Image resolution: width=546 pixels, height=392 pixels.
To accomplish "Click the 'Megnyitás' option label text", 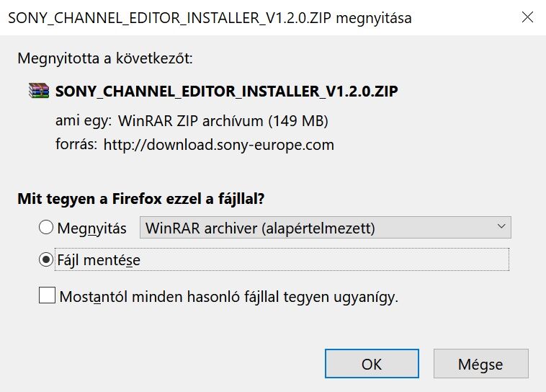I will [91, 228].
